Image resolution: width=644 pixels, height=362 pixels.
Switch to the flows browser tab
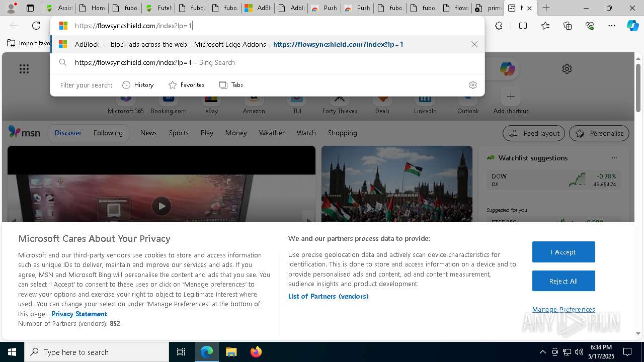pyautogui.click(x=456, y=8)
